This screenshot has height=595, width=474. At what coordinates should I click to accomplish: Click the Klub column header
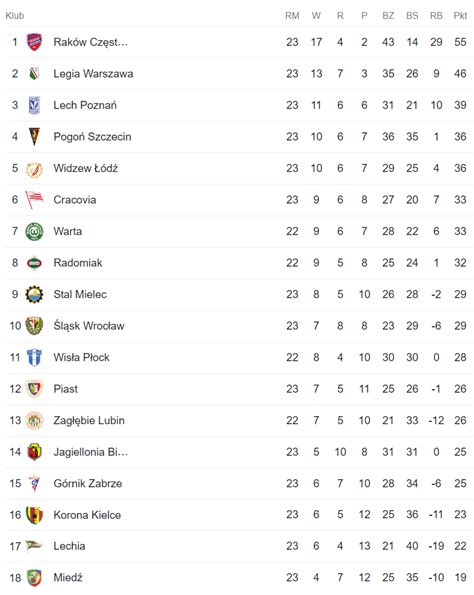[x=15, y=16]
